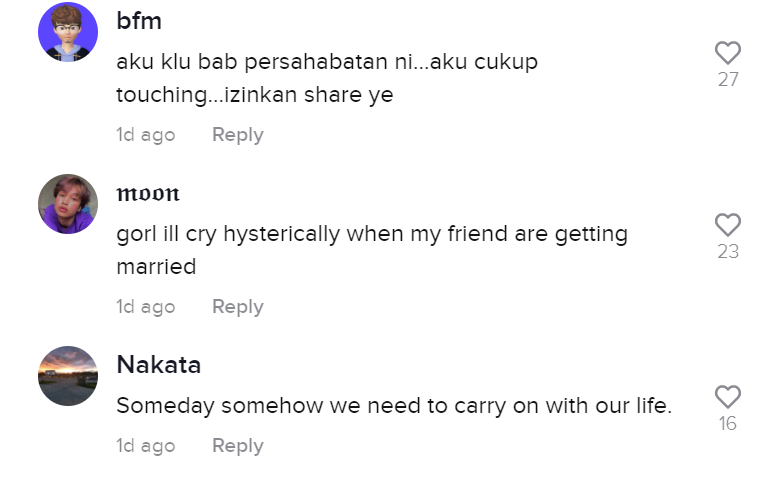This screenshot has height=481, width=784.
Task: Go to moon's profile via username
Action: (148, 193)
